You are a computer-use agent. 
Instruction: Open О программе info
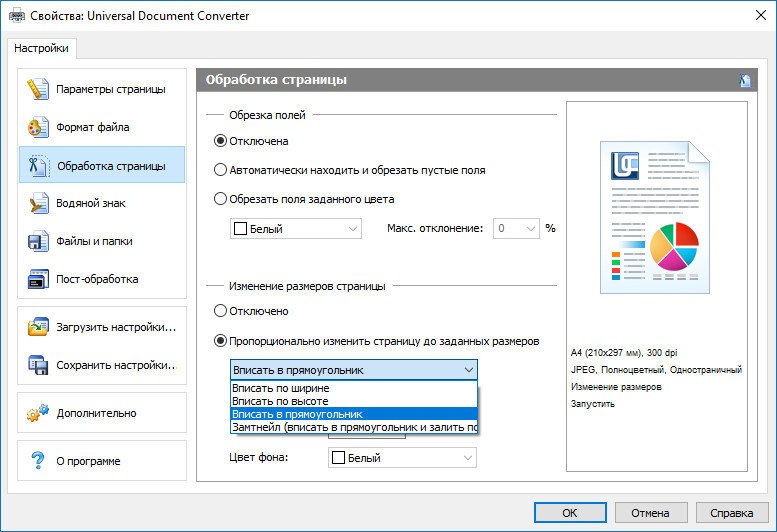coord(102,461)
